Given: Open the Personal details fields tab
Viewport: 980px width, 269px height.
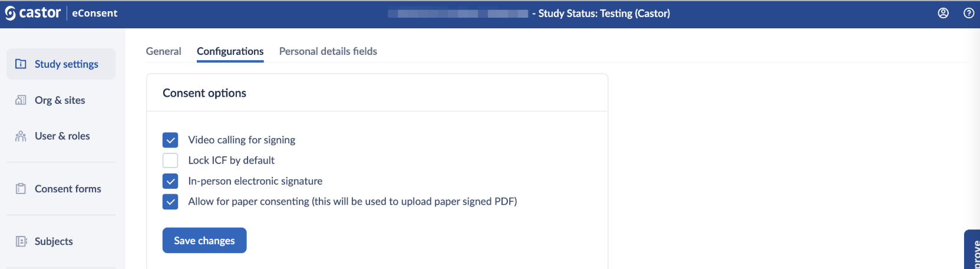Looking at the screenshot, I should (328, 51).
